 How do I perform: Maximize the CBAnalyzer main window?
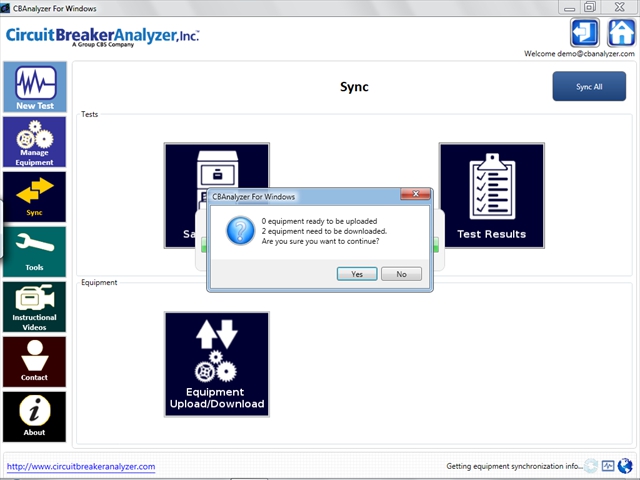pyautogui.click(x=590, y=7)
